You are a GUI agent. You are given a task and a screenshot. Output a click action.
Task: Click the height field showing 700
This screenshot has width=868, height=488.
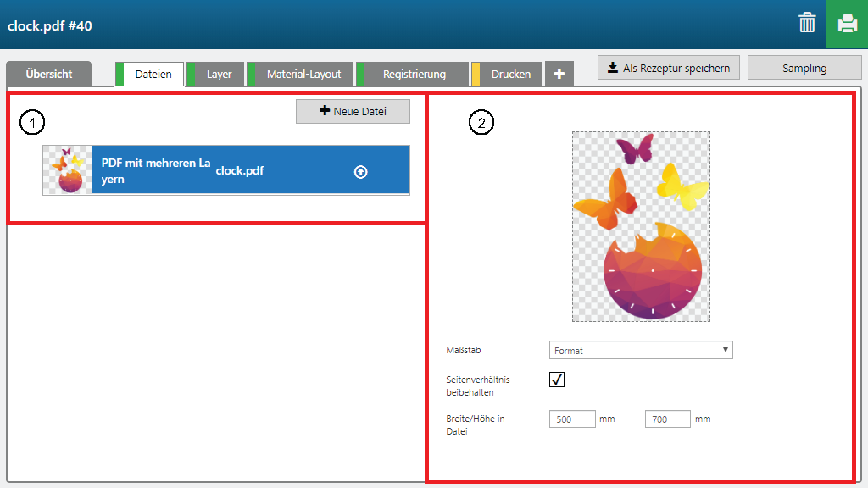tap(667, 419)
